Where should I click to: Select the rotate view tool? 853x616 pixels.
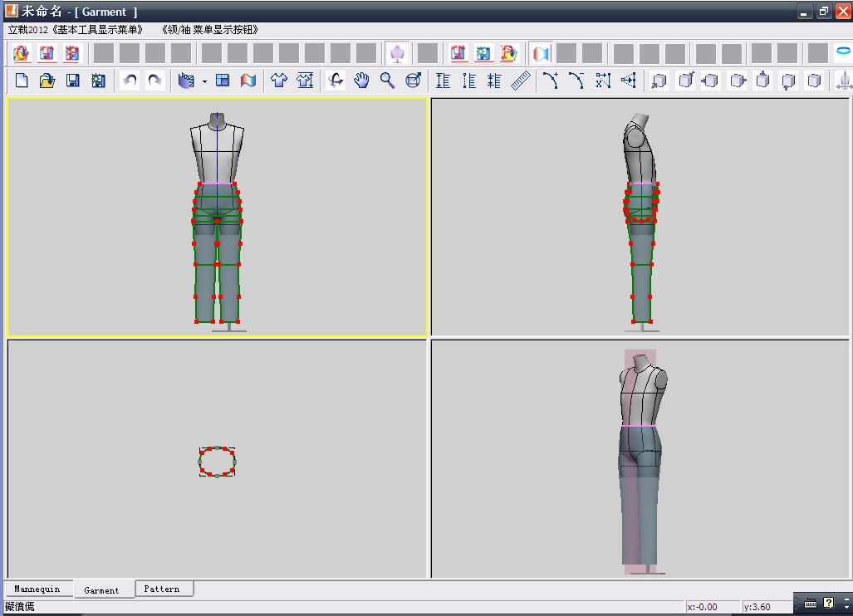coord(336,81)
